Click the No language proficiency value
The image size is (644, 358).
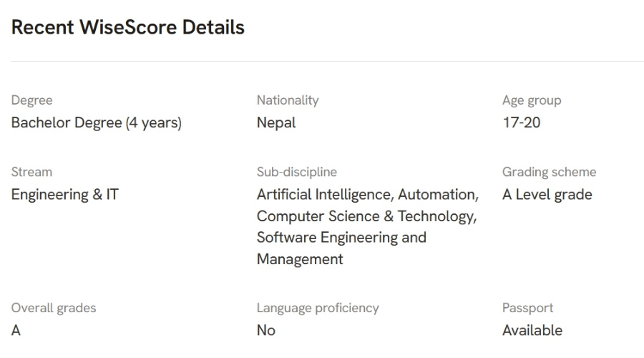(x=265, y=330)
